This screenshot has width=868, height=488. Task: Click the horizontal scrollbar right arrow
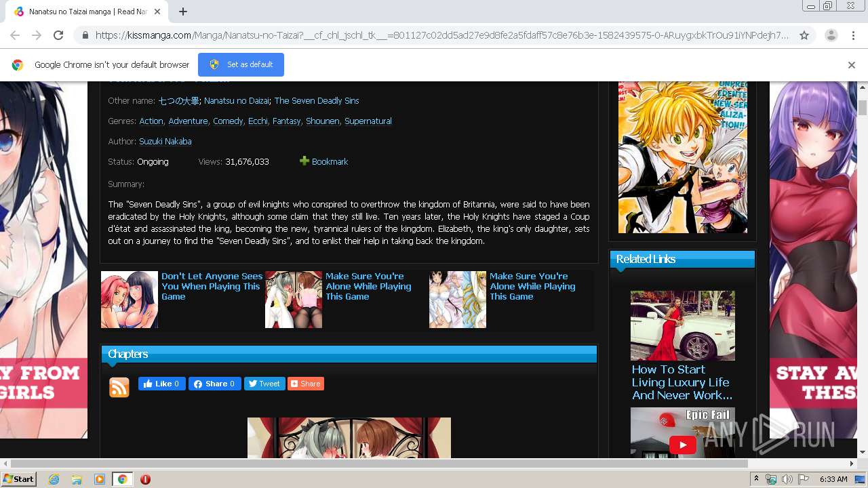pos(852,464)
